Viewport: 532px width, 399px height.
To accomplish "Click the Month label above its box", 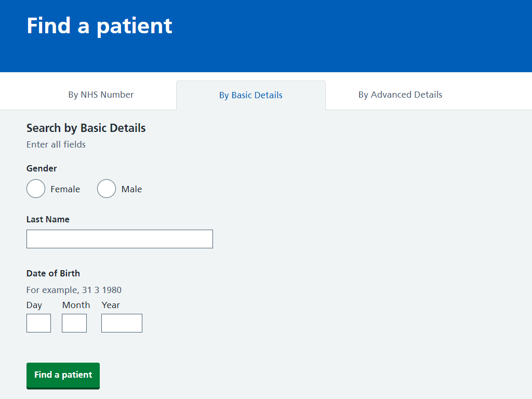I will coord(76,305).
